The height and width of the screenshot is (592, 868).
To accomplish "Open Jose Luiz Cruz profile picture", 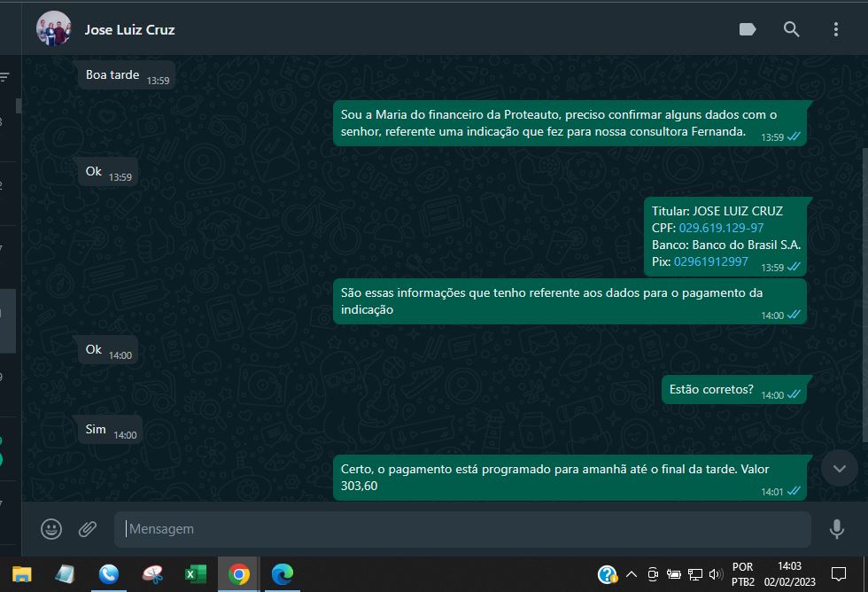I will click(53, 29).
